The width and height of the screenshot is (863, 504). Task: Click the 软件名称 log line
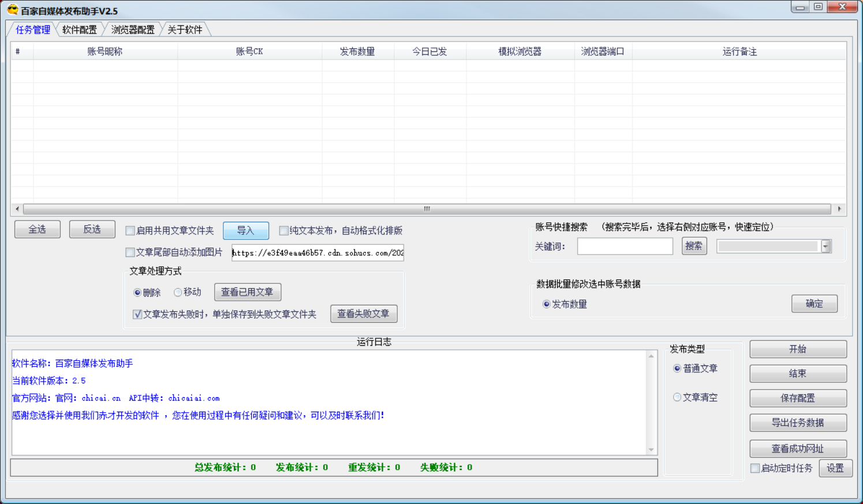(73, 364)
